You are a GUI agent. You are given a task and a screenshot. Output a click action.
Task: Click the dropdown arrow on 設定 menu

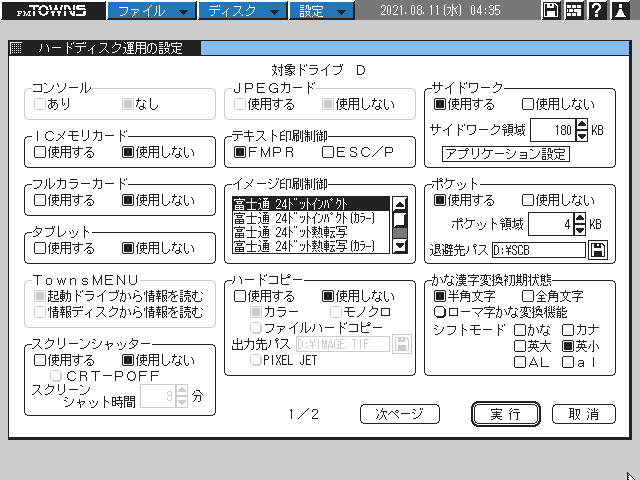pos(341,12)
